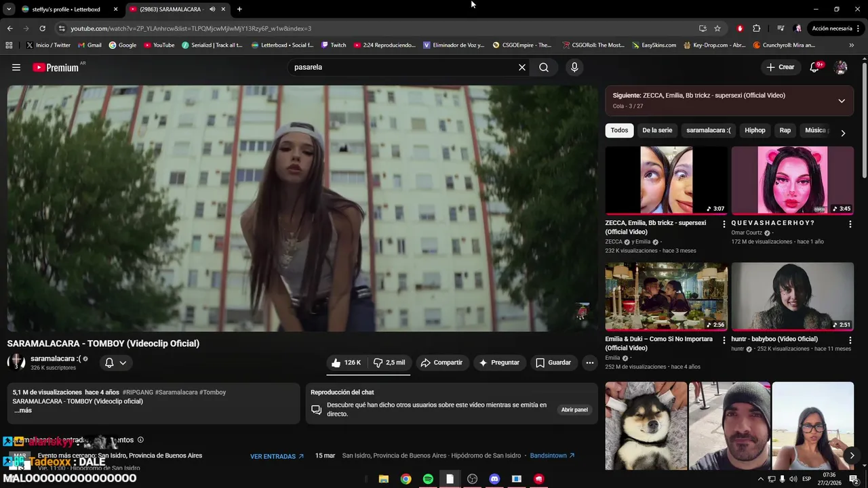868x488 pixels.
Task: Open the Shorts thumbnail with the dog
Action: pos(646,426)
